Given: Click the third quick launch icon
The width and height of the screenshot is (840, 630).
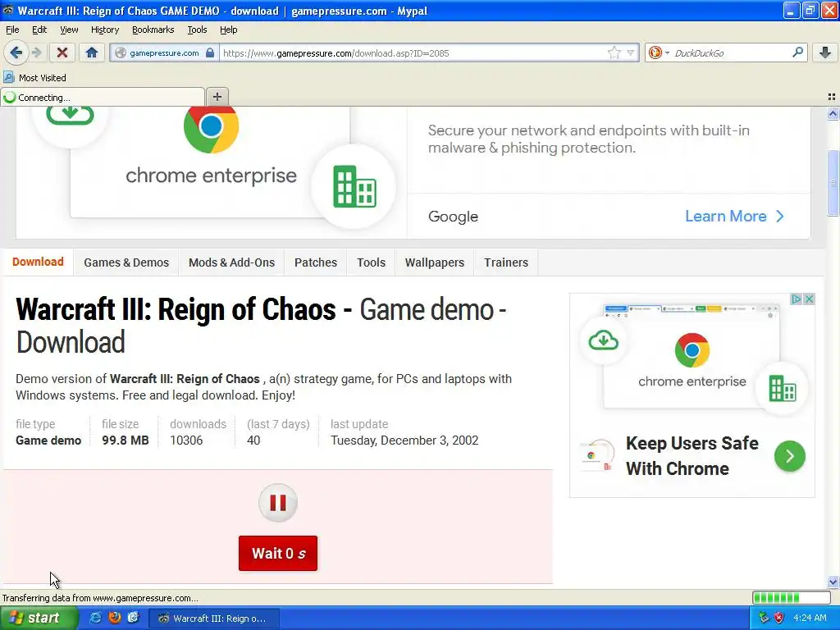Looking at the screenshot, I should pos(133,618).
